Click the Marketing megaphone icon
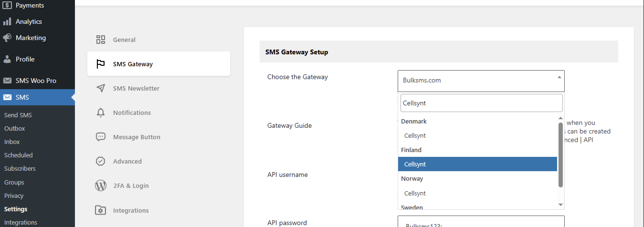The image size is (644, 227). pyautogui.click(x=7, y=38)
